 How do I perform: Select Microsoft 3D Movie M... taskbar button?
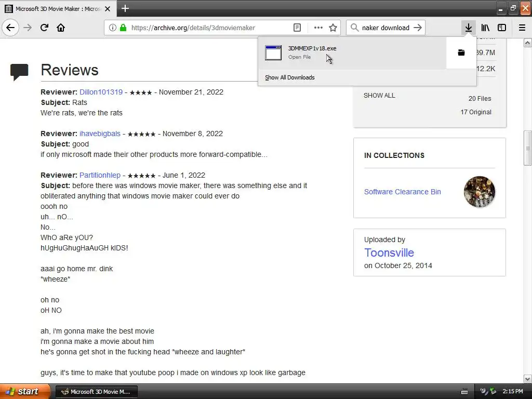[x=96, y=392]
